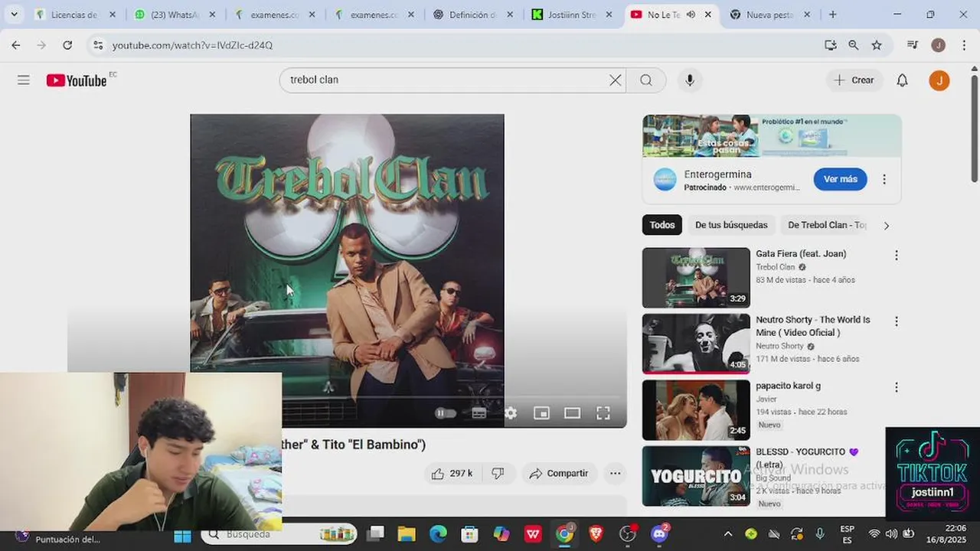The image size is (980, 551).
Task: Open WPS Office from taskbar
Action: point(533,534)
